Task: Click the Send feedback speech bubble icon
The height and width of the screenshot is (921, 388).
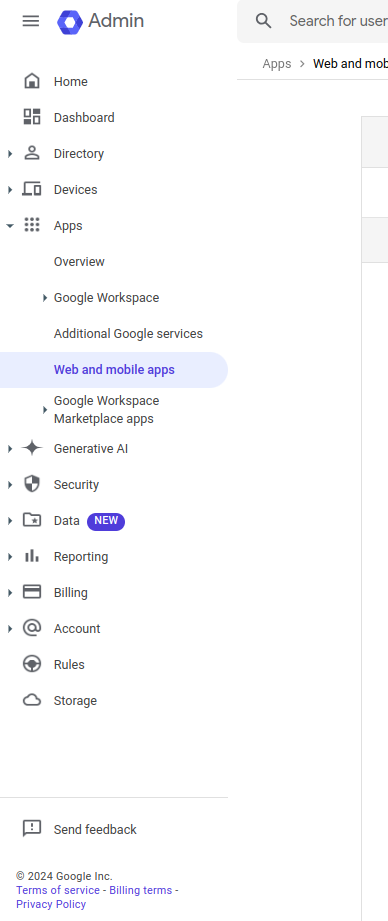Action: pyautogui.click(x=32, y=829)
